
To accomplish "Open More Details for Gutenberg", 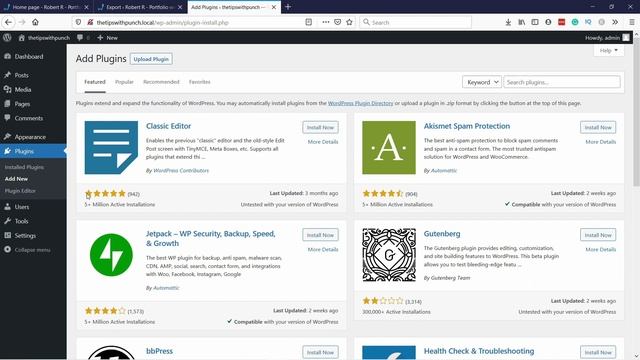I will tap(600, 249).
